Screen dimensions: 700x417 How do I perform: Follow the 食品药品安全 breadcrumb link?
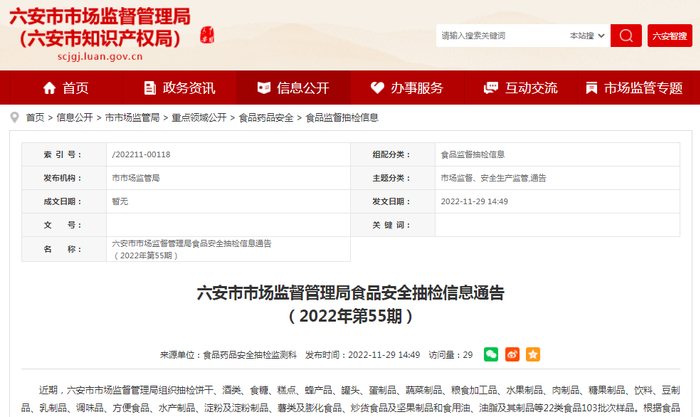point(266,117)
